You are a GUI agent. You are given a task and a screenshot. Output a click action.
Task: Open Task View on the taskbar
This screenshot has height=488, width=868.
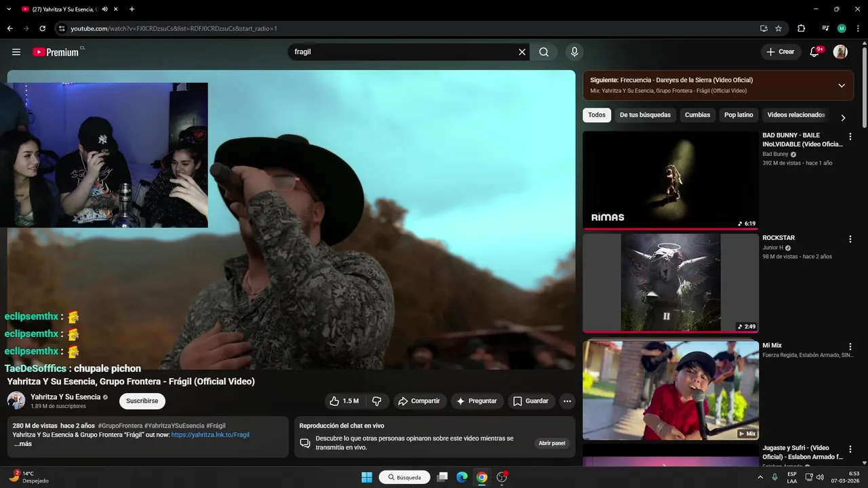point(442,477)
